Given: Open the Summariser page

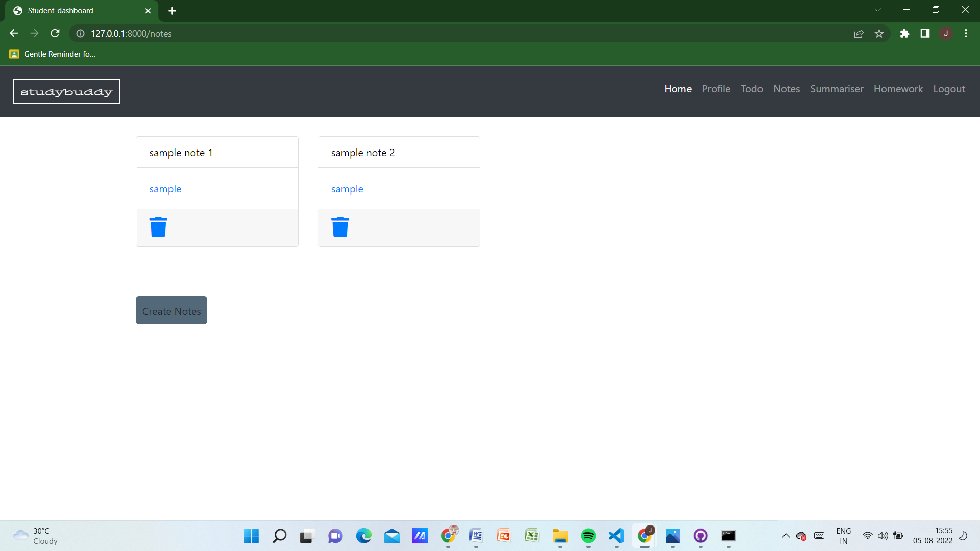Looking at the screenshot, I should click(837, 89).
